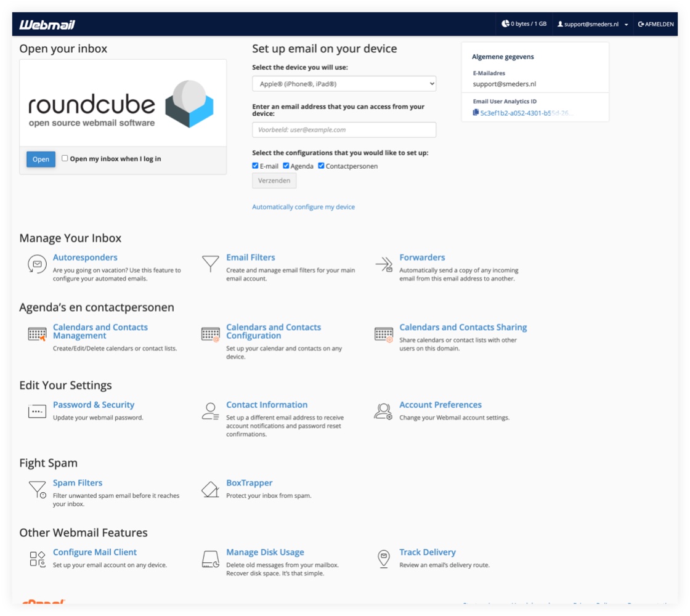Click the disk usage pie icon
Screen dimensions: 690x616
[505, 24]
